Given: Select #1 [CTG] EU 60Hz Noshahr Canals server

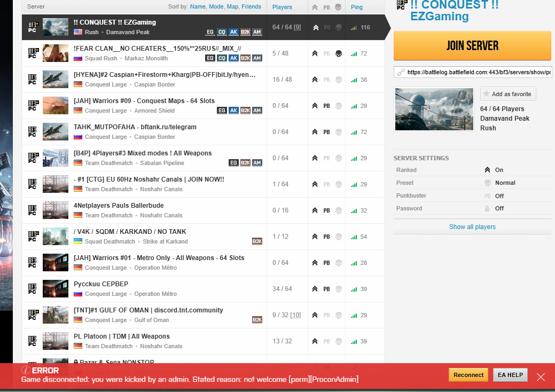Looking at the screenshot, I should 203,184.
